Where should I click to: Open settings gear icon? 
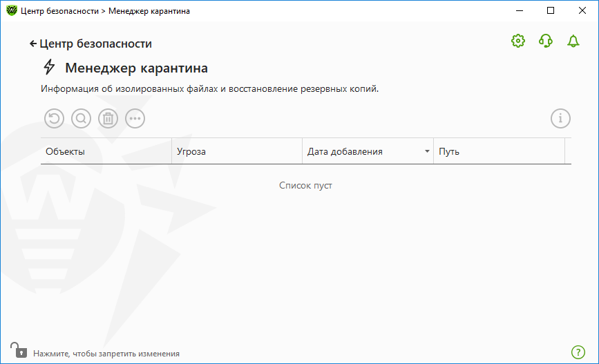[x=518, y=41]
